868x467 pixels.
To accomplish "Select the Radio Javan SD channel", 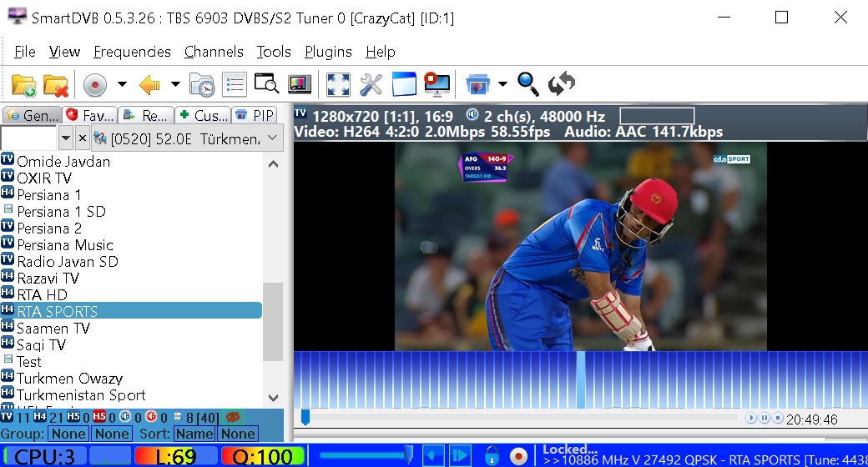I will pos(68,261).
